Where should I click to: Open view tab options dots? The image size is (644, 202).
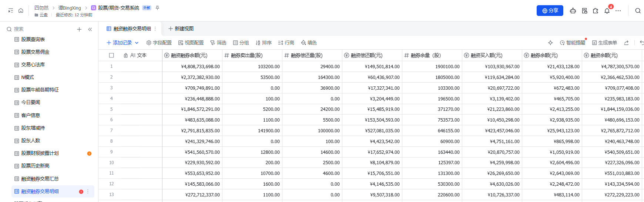tap(155, 29)
